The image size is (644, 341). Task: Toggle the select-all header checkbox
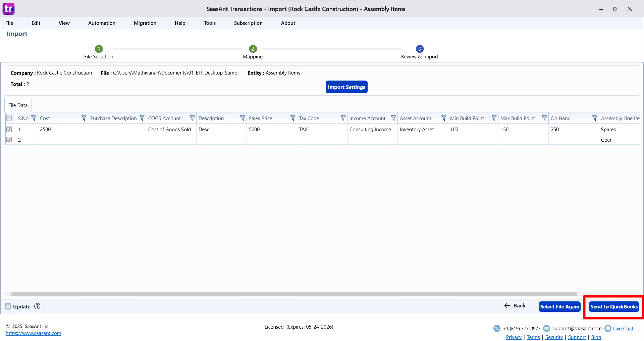tap(9, 118)
